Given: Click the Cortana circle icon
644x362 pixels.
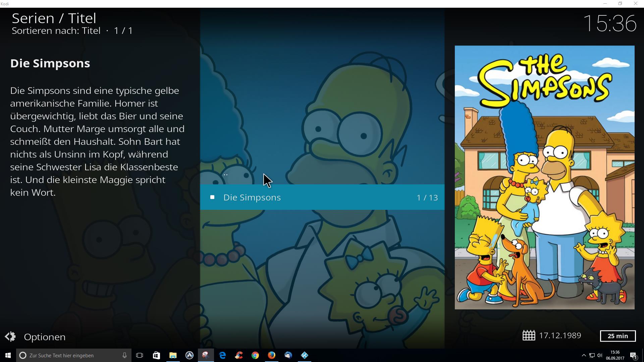Looking at the screenshot, I should 22,355.
